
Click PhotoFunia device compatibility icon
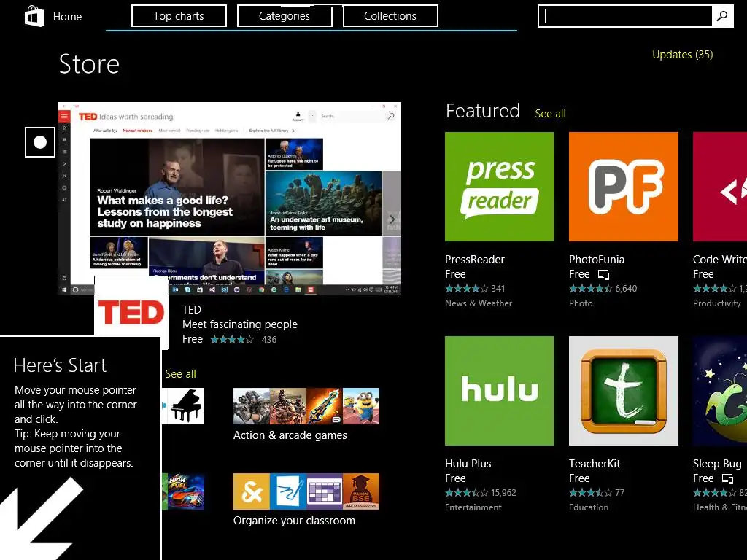603,275
